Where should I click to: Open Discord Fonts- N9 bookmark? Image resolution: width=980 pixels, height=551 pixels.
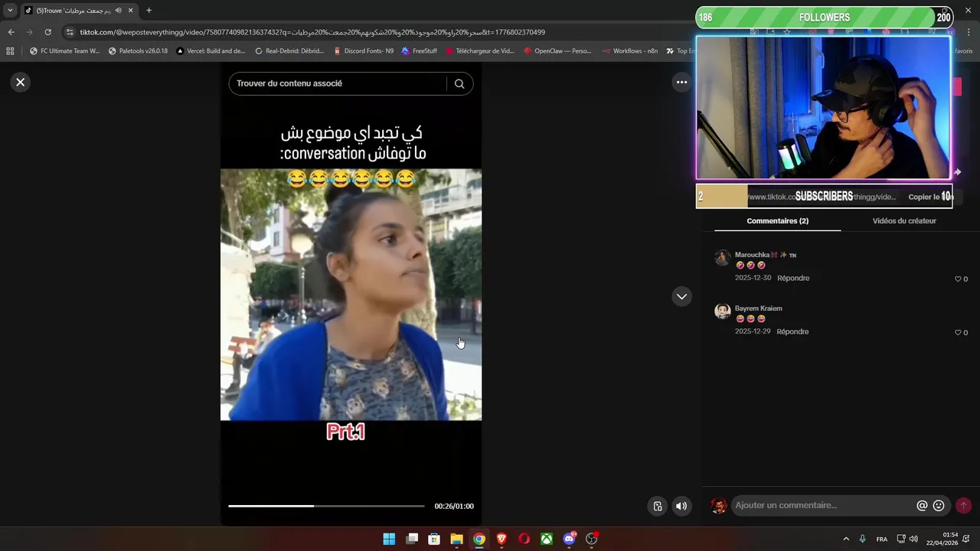point(364,51)
